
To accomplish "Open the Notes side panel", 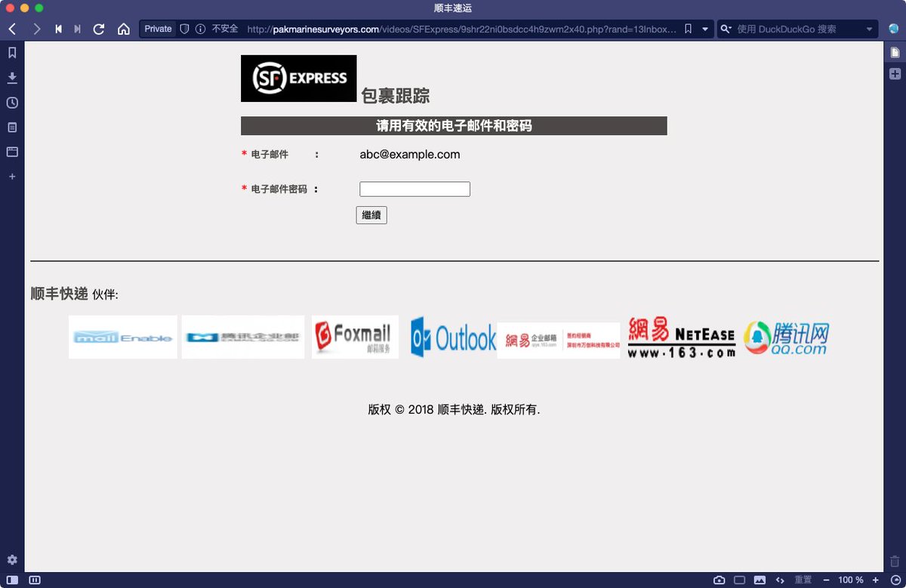I will [x=12, y=128].
